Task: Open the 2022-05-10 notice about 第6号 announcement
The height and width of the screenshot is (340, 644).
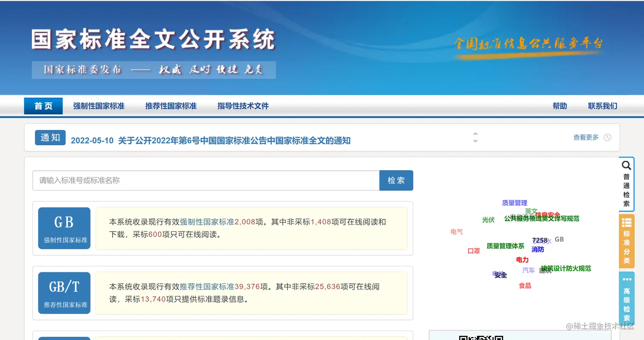Action: 210,140
